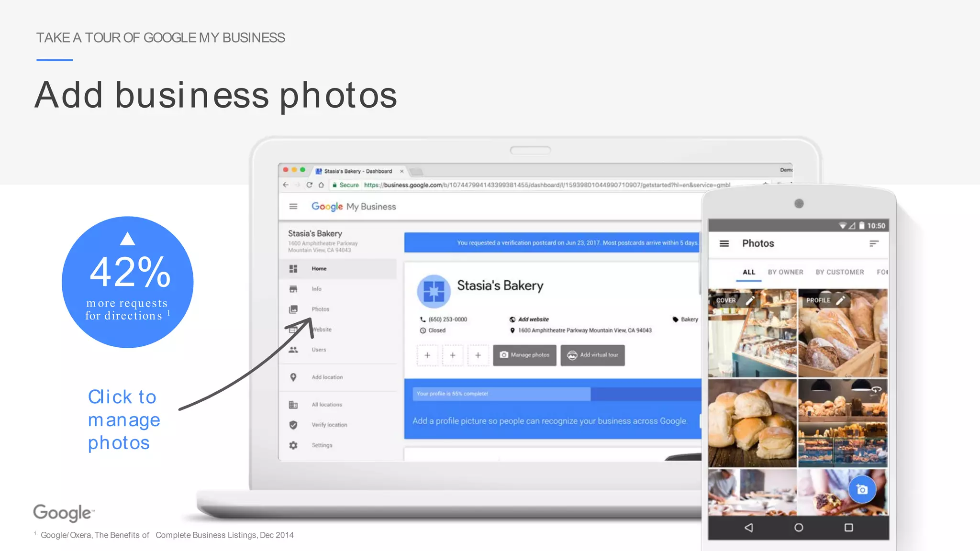Image resolution: width=980 pixels, height=551 pixels.
Task: Select the BY OWNER tab on phone
Action: [x=785, y=272]
